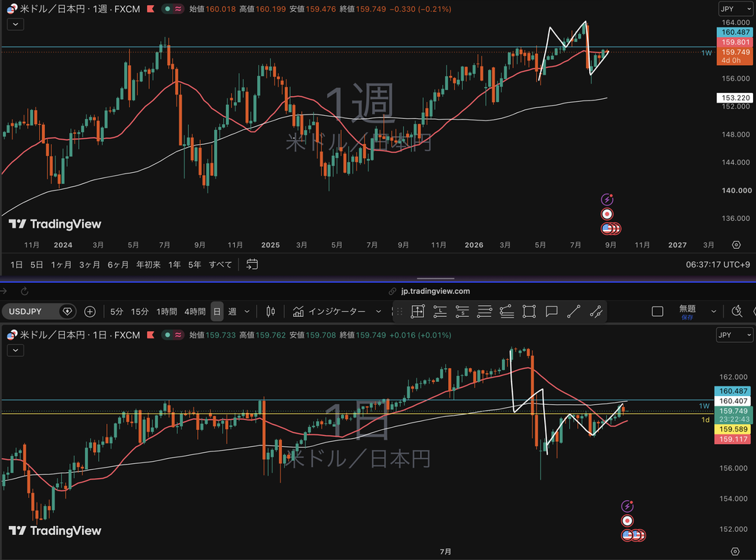Select the callout comment tool
The image size is (756, 560).
(551, 312)
